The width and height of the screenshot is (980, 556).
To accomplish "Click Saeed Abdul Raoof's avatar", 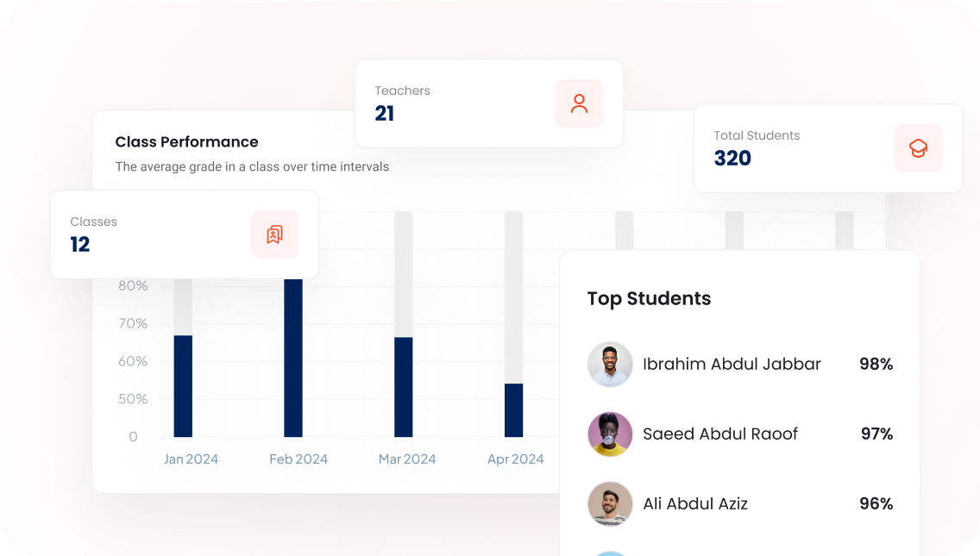I will click(610, 434).
